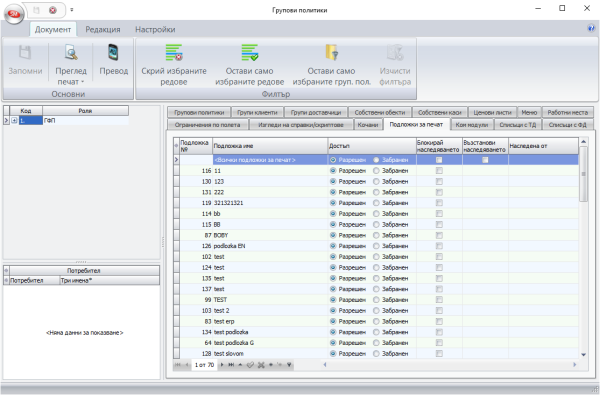Image resolution: width=600 pixels, height=395 pixels.
Task: Click the grid vertical scrollbar thumb
Action: click(583, 175)
